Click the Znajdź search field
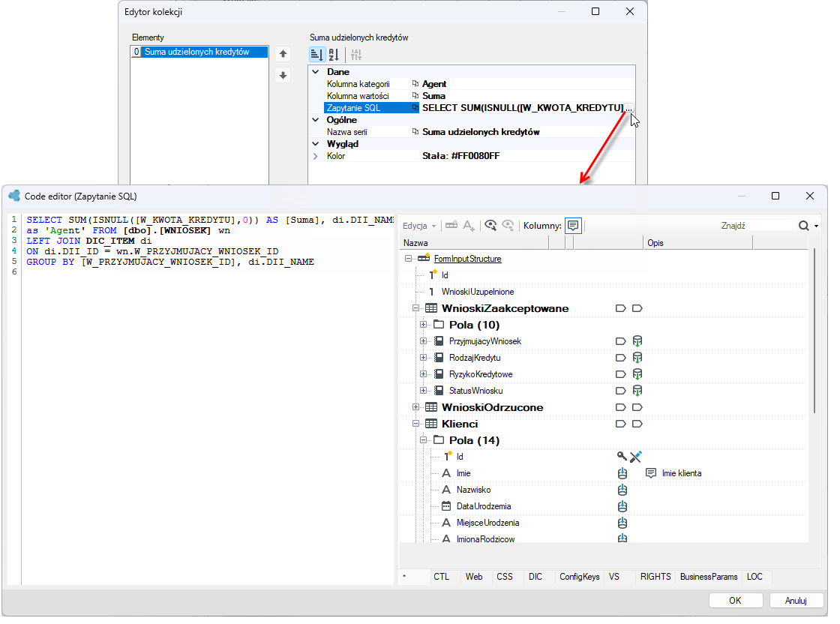Image resolution: width=840 pixels, height=624 pixels. tap(755, 226)
